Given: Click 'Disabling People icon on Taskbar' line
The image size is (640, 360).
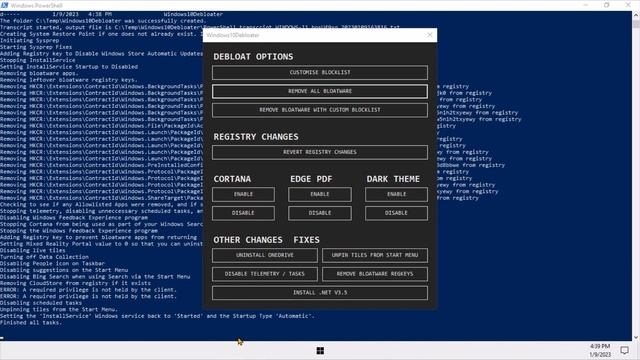Looking at the screenshot, I should [x=52, y=263].
